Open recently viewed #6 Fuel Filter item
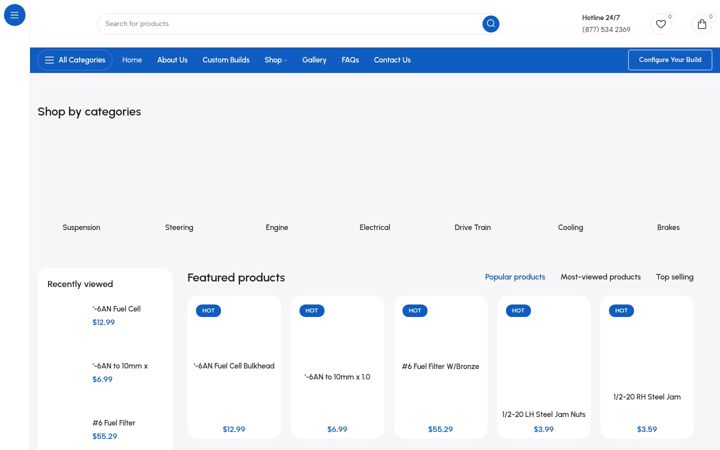This screenshot has width=720, height=450. pos(113,423)
